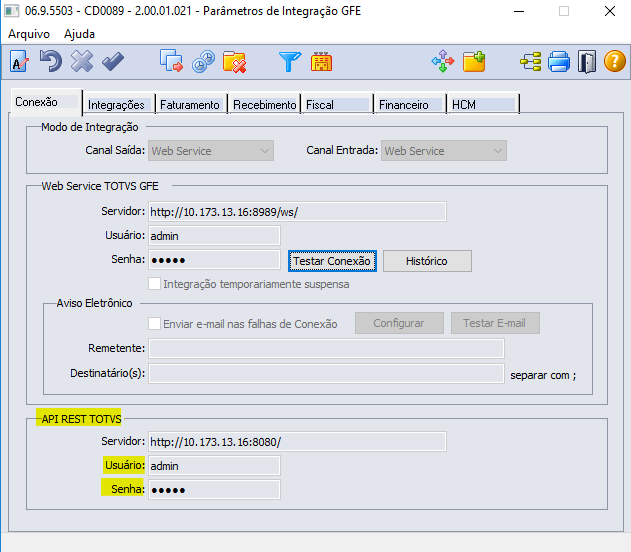Switch to the HCM tab
631x552 pixels.
pos(483,105)
